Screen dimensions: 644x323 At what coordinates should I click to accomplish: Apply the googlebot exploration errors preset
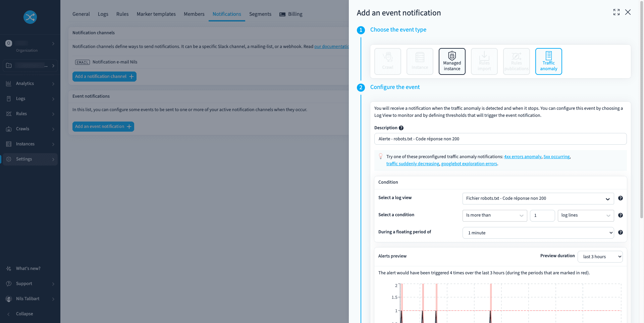coord(469,164)
